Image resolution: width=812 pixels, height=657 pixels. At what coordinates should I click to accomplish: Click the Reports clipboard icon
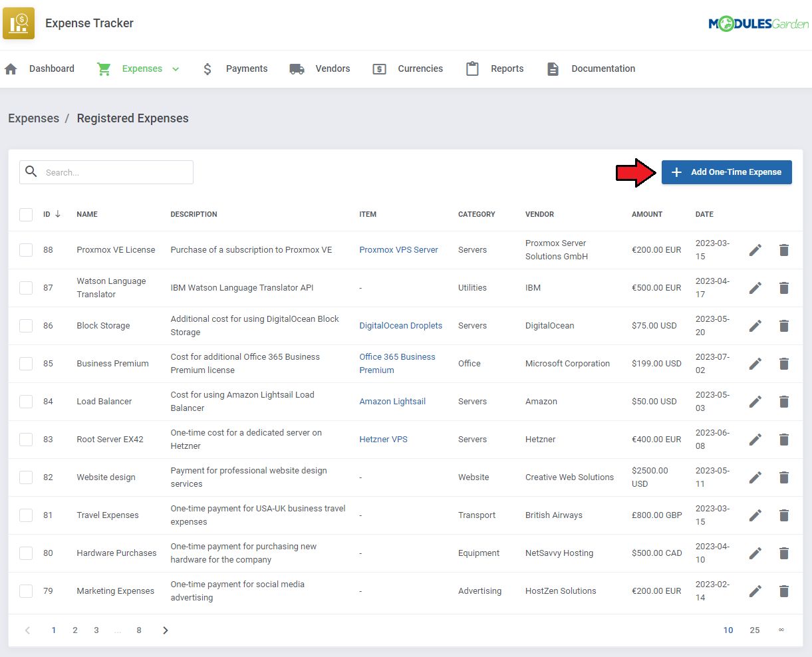pos(472,68)
